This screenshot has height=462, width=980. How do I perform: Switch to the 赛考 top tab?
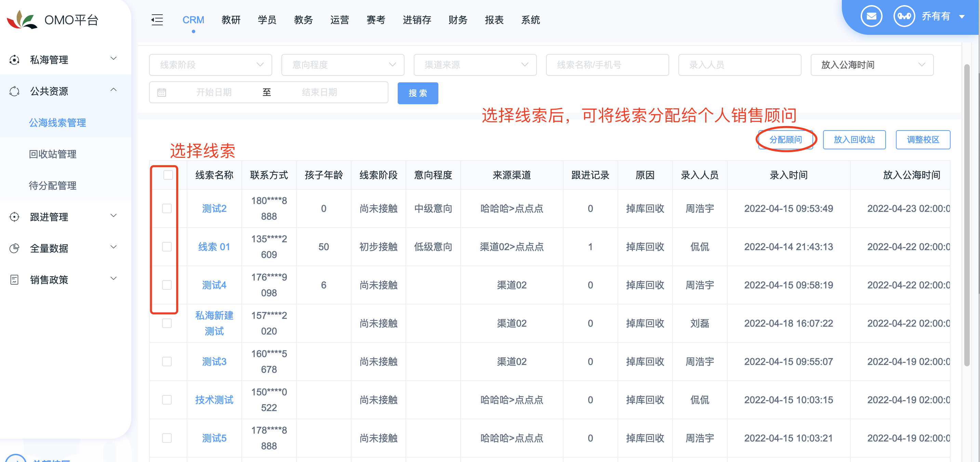pos(376,20)
